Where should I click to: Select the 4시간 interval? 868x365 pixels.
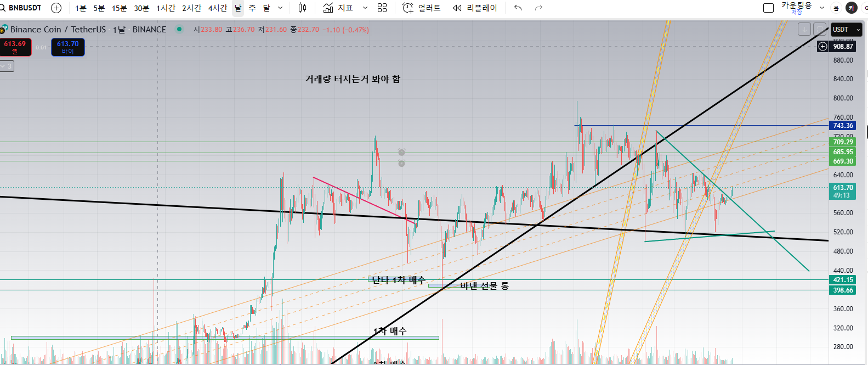(217, 8)
